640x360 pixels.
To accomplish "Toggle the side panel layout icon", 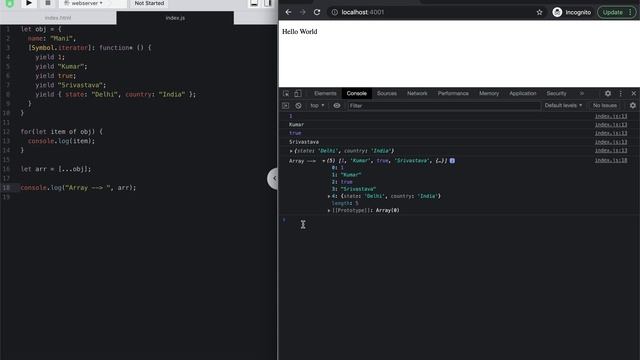I will pyautogui.click(x=268, y=3).
